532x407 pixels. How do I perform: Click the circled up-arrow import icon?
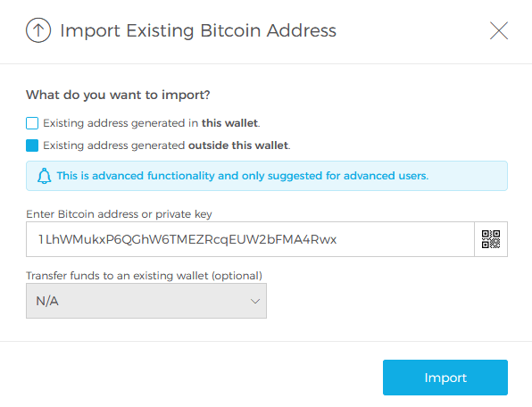pyautogui.click(x=38, y=30)
